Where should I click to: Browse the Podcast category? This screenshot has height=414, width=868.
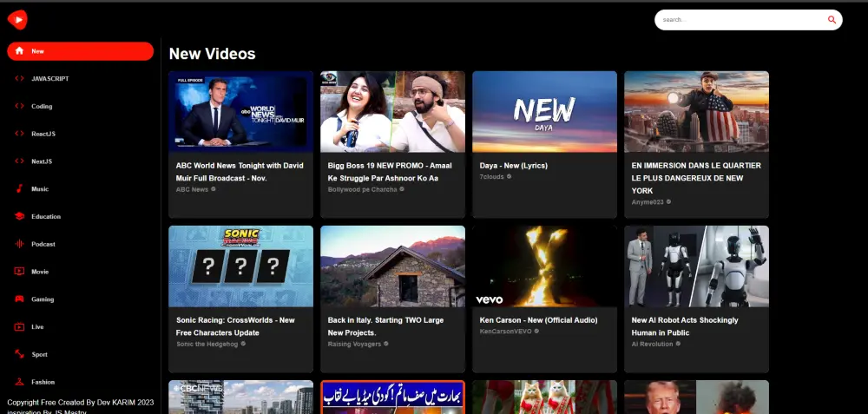point(80,244)
